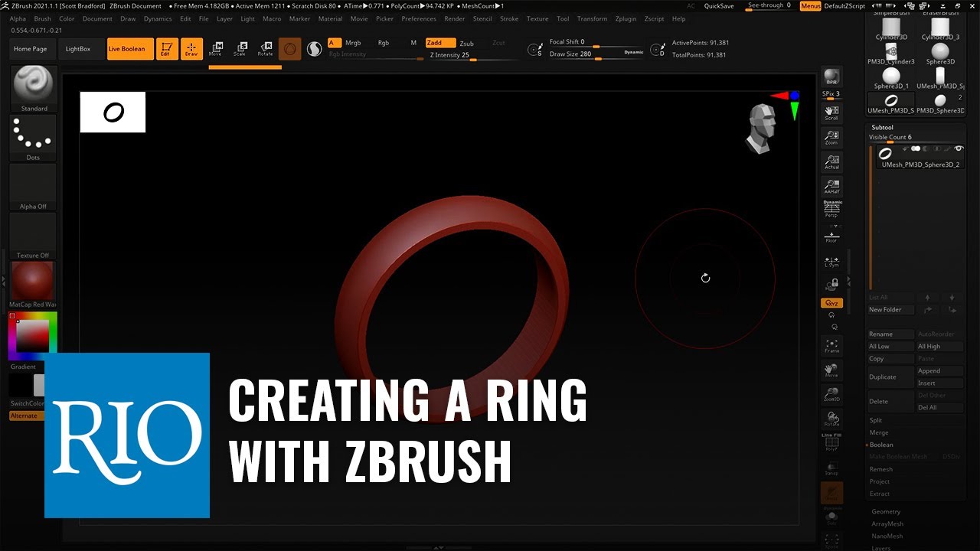The height and width of the screenshot is (551, 980).
Task: Click the AAHalf icon
Action: pyautogui.click(x=831, y=187)
